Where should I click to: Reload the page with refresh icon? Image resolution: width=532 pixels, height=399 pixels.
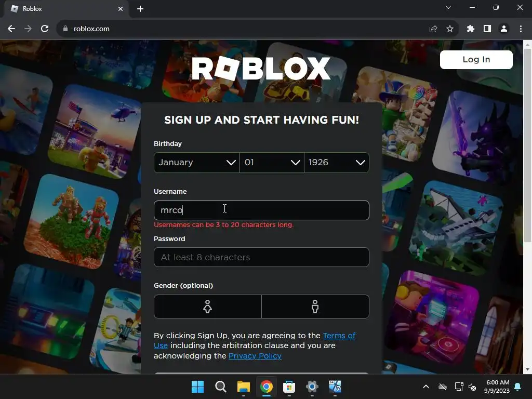pos(45,29)
